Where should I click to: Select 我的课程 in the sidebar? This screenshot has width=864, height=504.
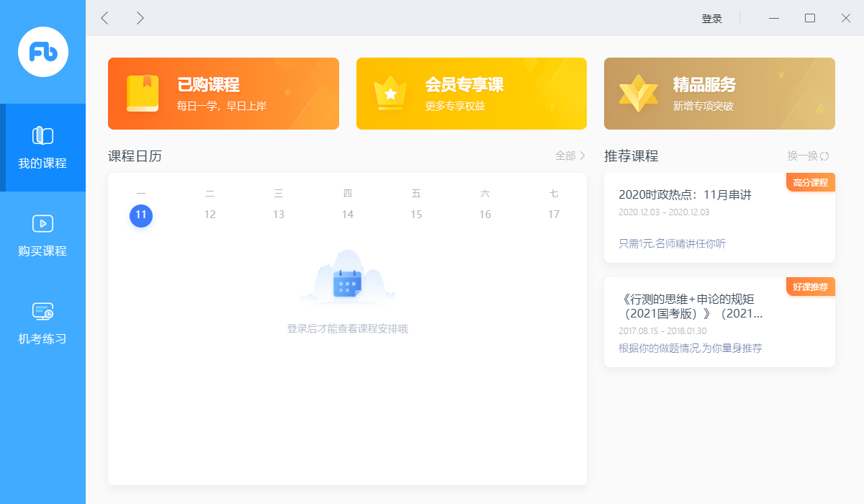[42, 148]
